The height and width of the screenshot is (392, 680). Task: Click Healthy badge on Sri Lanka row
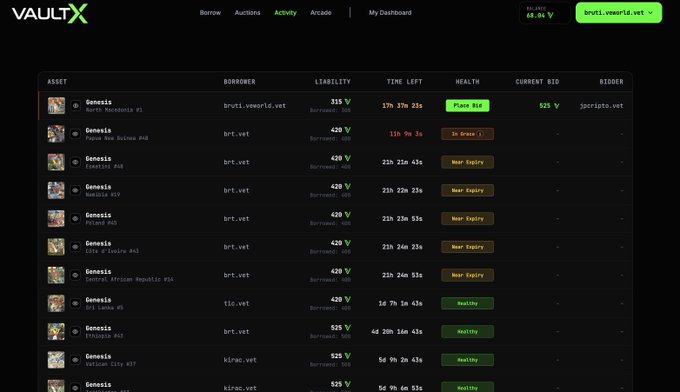pyautogui.click(x=468, y=303)
